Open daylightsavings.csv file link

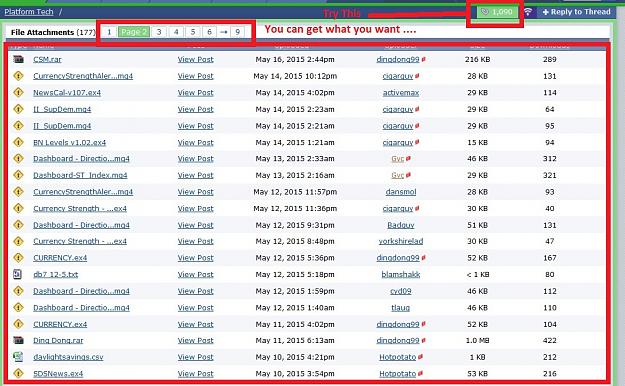pos(68,357)
